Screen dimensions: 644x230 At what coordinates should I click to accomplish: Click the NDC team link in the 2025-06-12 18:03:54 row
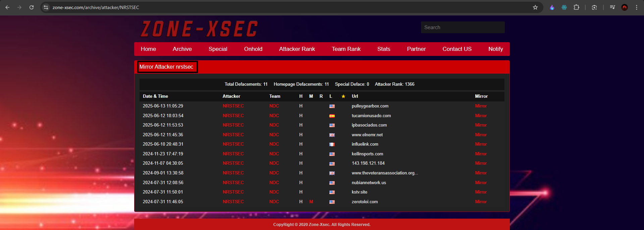(x=274, y=116)
